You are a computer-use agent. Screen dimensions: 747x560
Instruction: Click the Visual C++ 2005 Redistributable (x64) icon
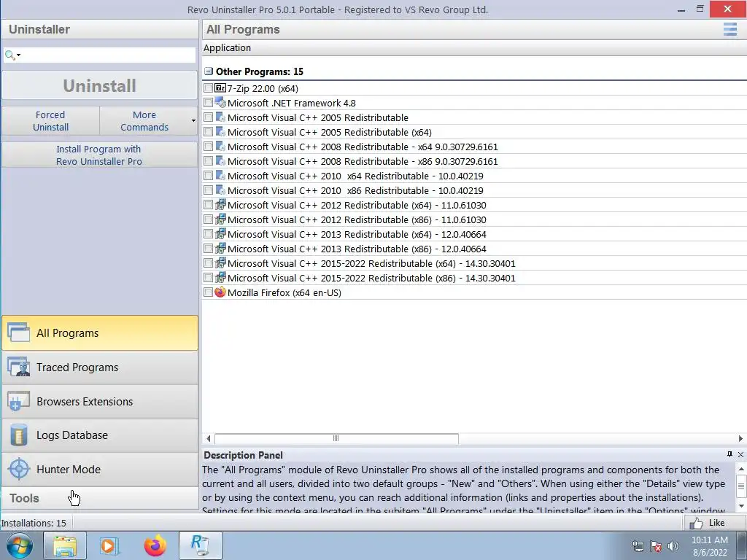coord(220,131)
